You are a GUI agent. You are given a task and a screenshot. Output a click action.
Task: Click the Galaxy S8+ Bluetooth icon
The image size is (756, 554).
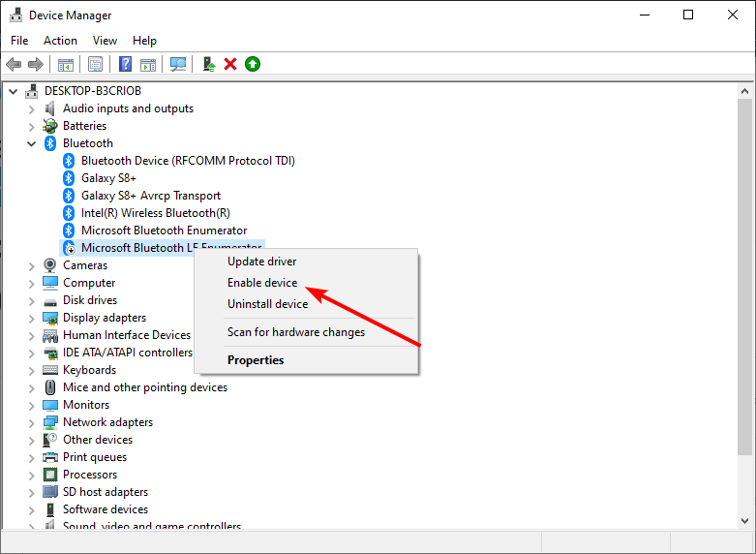69,178
